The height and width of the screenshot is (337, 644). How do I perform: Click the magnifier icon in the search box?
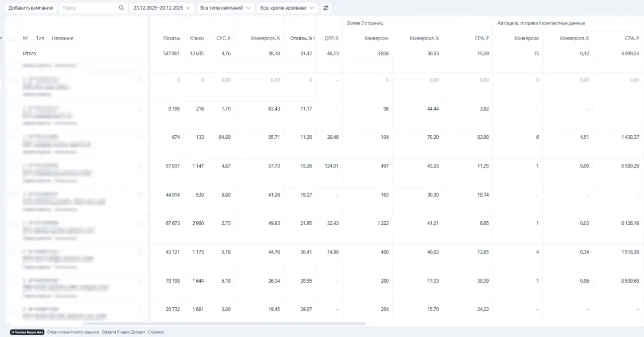point(121,8)
